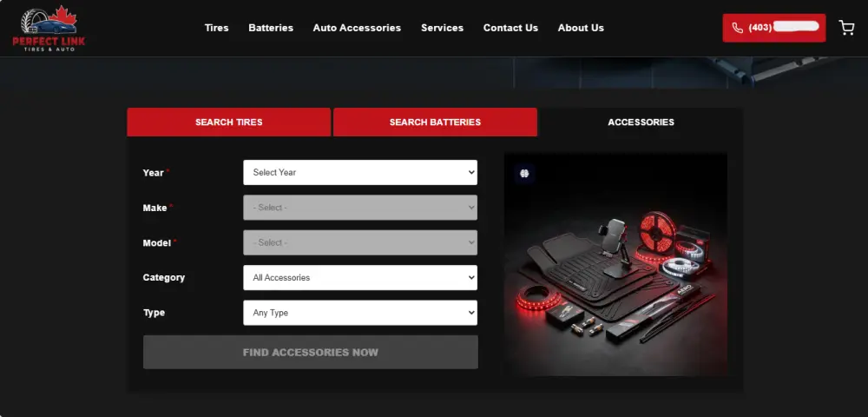Open the Make dropdown

point(360,208)
